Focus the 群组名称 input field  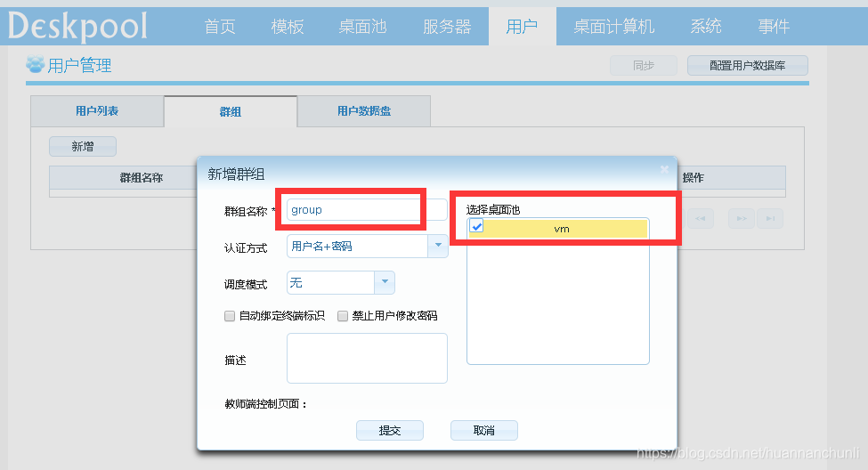tap(367, 210)
